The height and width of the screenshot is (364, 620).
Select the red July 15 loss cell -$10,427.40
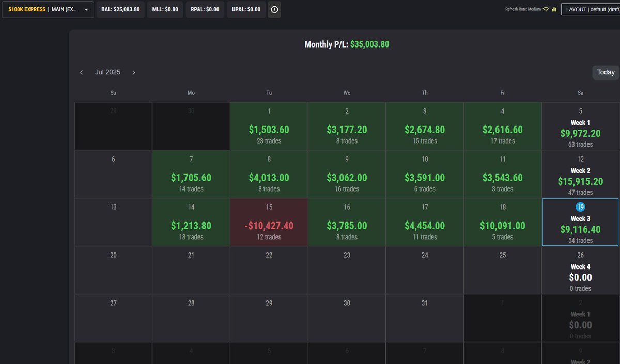(x=269, y=222)
